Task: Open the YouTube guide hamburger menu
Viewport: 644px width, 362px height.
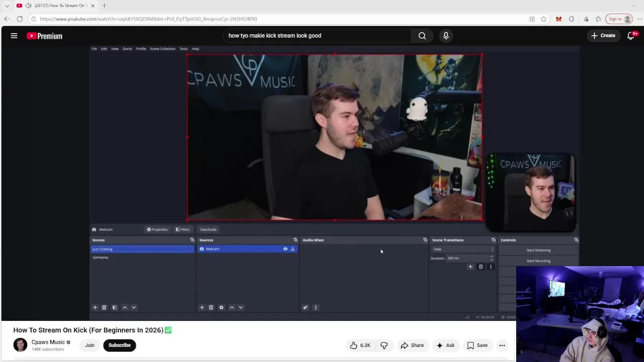Action: (14, 36)
